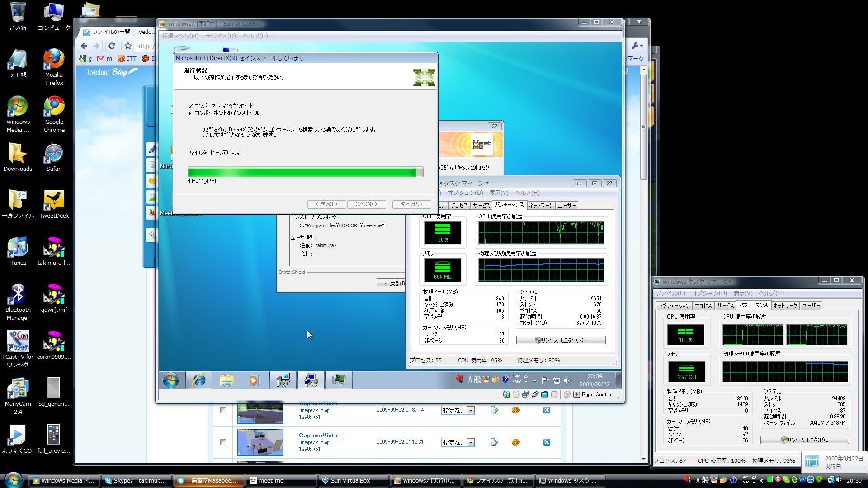The image size is (868, 488).
Task: Open the Chrome wrench settings menu
Action: (637, 46)
